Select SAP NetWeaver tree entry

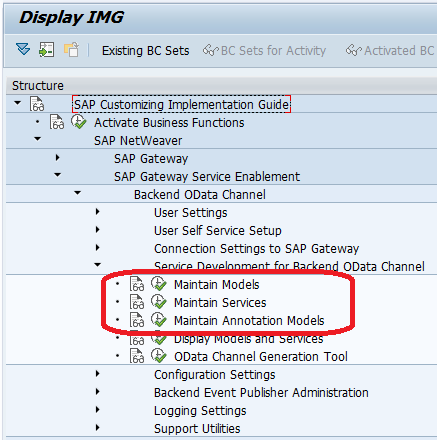138,141
